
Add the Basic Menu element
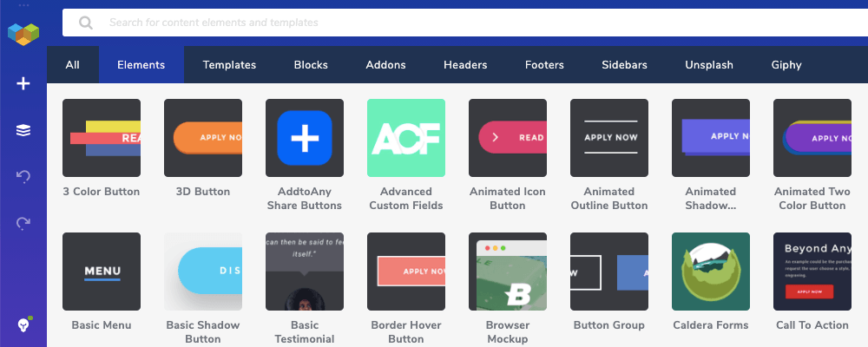click(x=102, y=272)
